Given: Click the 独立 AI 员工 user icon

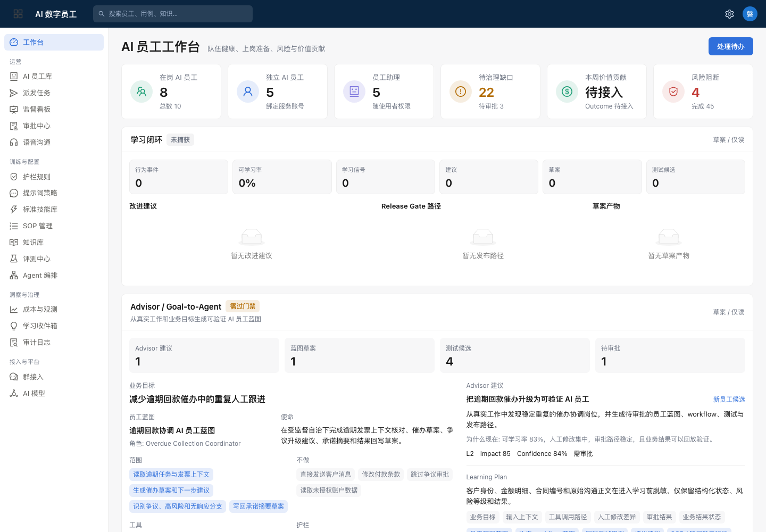Looking at the screenshot, I should pyautogui.click(x=248, y=92).
